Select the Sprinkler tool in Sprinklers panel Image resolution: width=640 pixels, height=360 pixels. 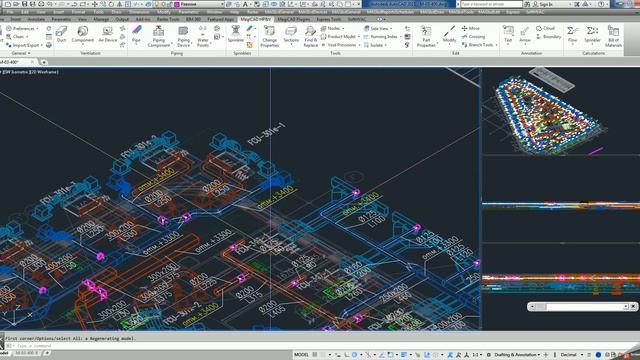pyautogui.click(x=236, y=34)
